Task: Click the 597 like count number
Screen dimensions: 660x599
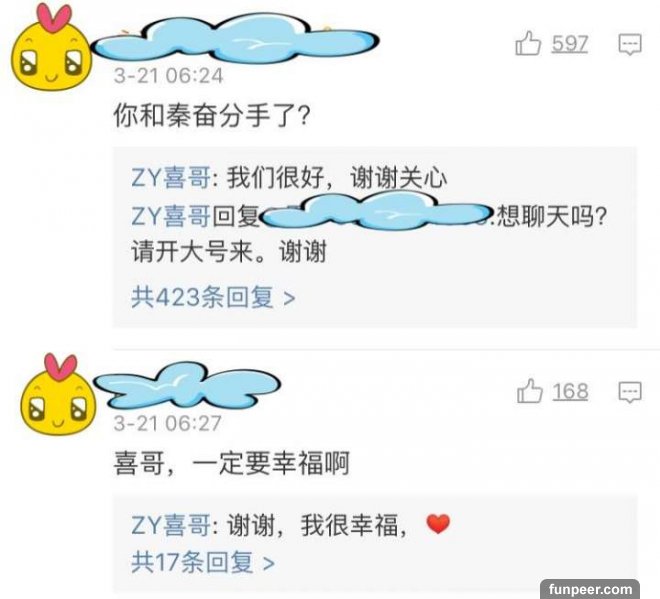Action: 570,43
